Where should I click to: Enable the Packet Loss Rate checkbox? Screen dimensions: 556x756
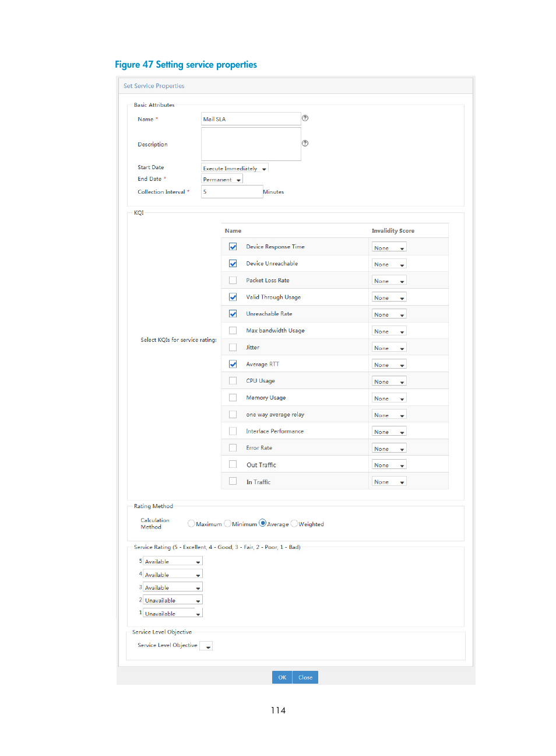233,281
